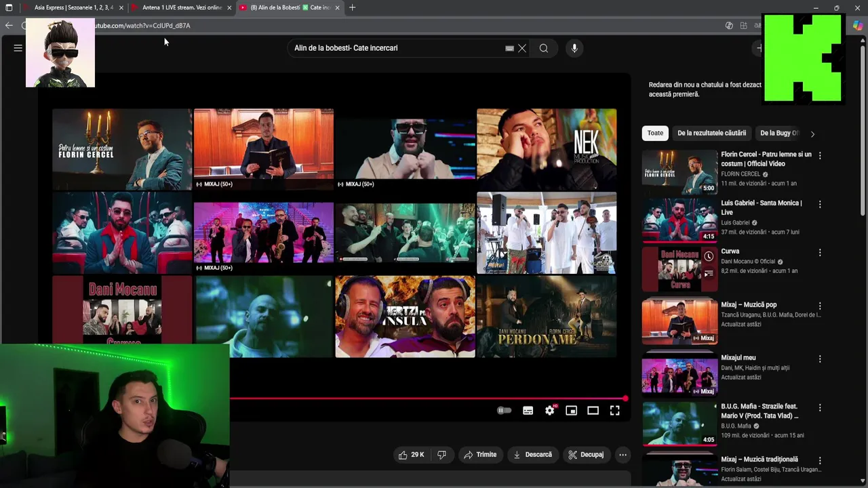Click watch later icon on Curwa thumbnail
868x488 pixels.
(709, 256)
